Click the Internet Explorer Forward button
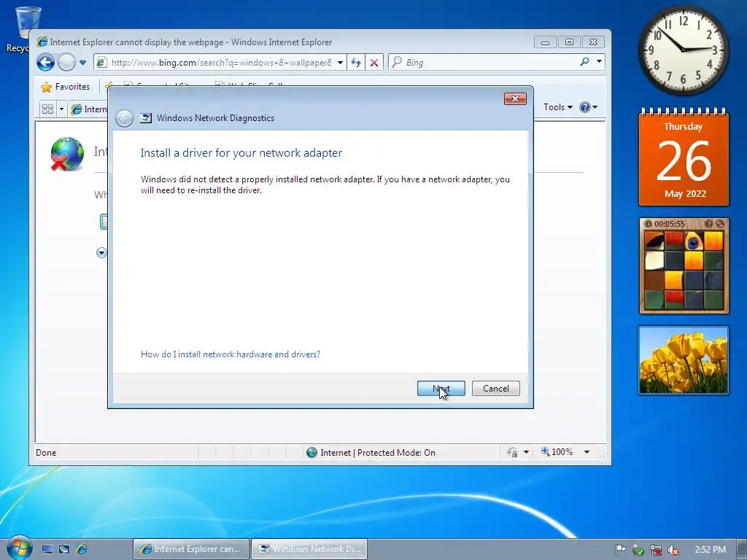The image size is (747, 560). [66, 62]
